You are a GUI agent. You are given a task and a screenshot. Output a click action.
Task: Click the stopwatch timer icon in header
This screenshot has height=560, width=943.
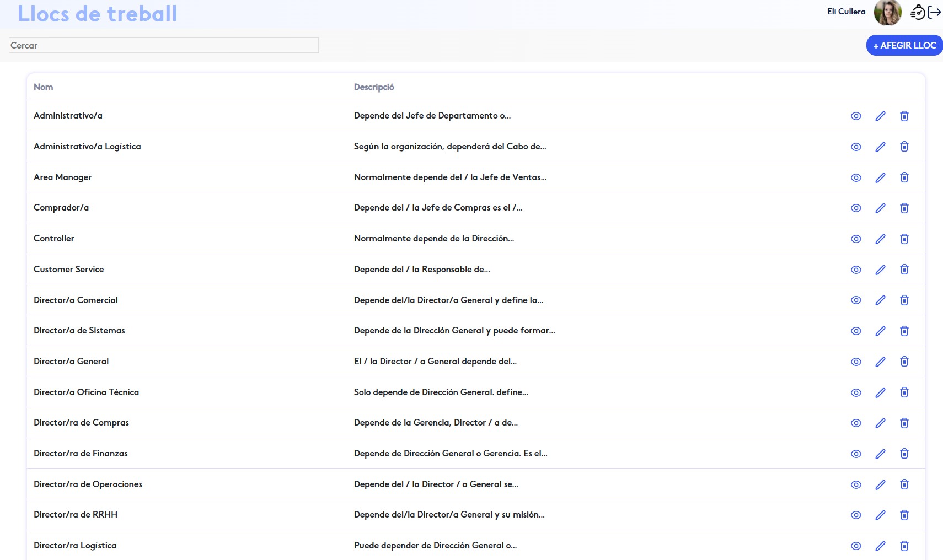918,12
